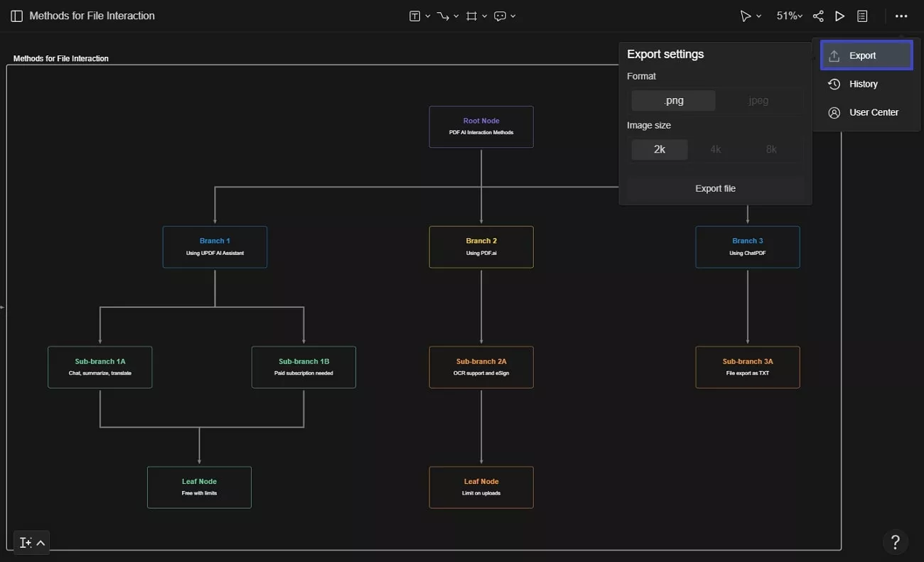Expand the selection tool dropdown arrow
This screenshot has height=562, width=924.
pos(758,16)
